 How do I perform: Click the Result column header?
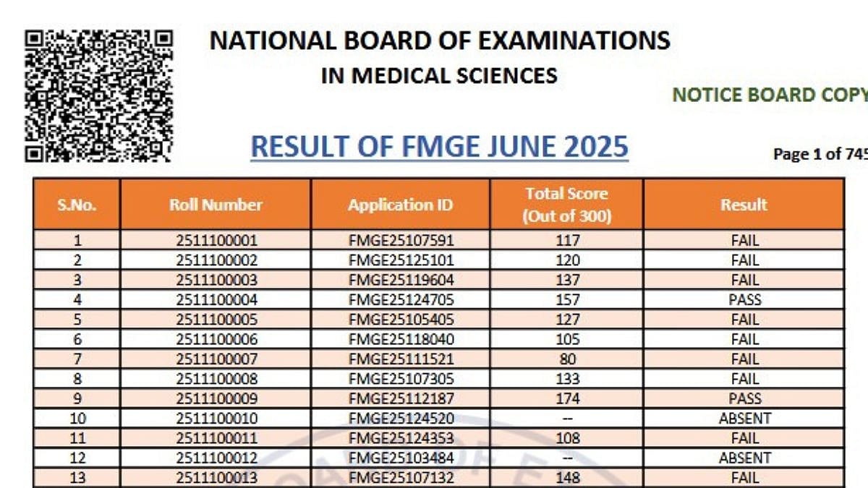743,205
